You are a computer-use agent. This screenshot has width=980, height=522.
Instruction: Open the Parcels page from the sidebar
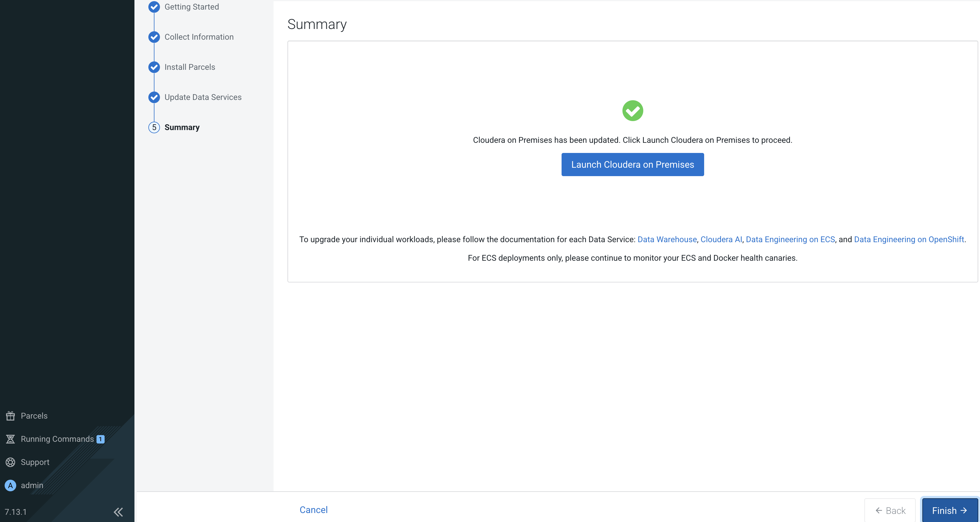pyautogui.click(x=34, y=416)
